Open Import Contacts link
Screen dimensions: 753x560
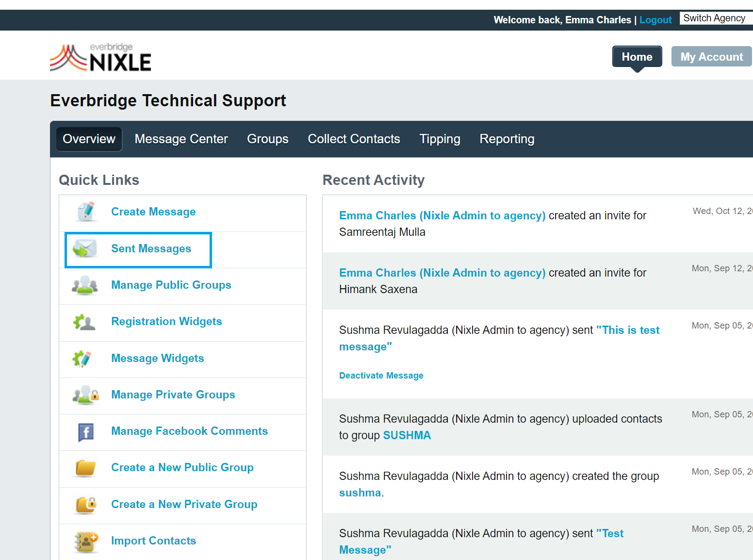[154, 541]
